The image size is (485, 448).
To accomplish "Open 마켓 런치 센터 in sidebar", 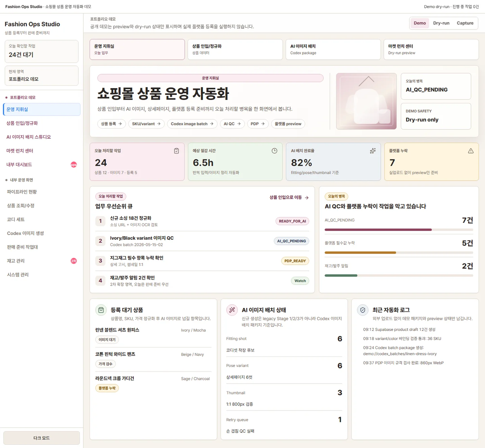I will tap(42, 151).
